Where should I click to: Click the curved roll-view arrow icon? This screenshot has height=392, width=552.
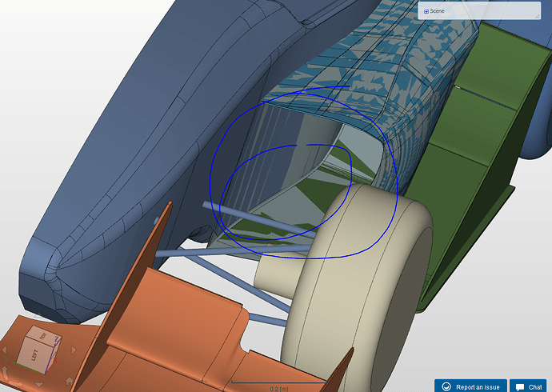(x=9, y=377)
